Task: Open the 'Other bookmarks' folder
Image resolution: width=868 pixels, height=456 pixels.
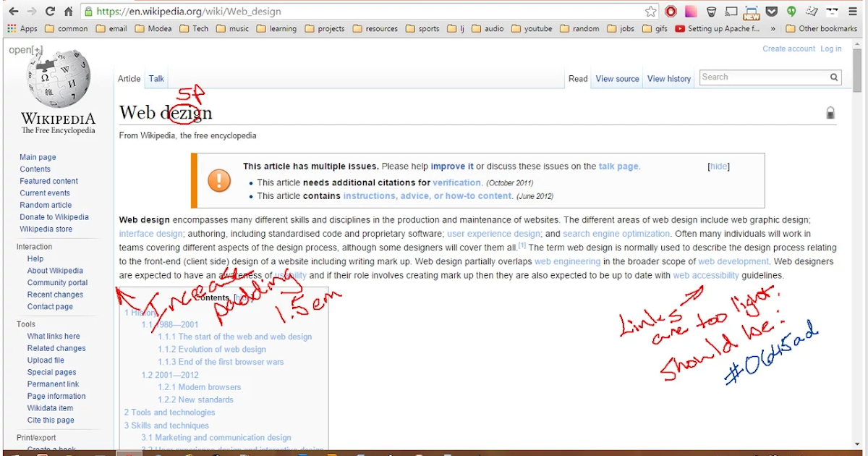Action: pyautogui.click(x=820, y=29)
